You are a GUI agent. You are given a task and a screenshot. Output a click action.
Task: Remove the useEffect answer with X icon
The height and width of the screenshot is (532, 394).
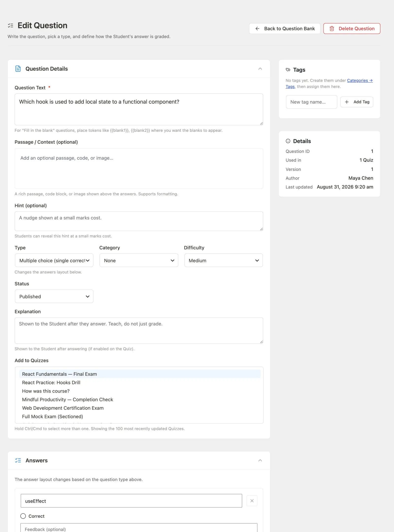point(252,501)
